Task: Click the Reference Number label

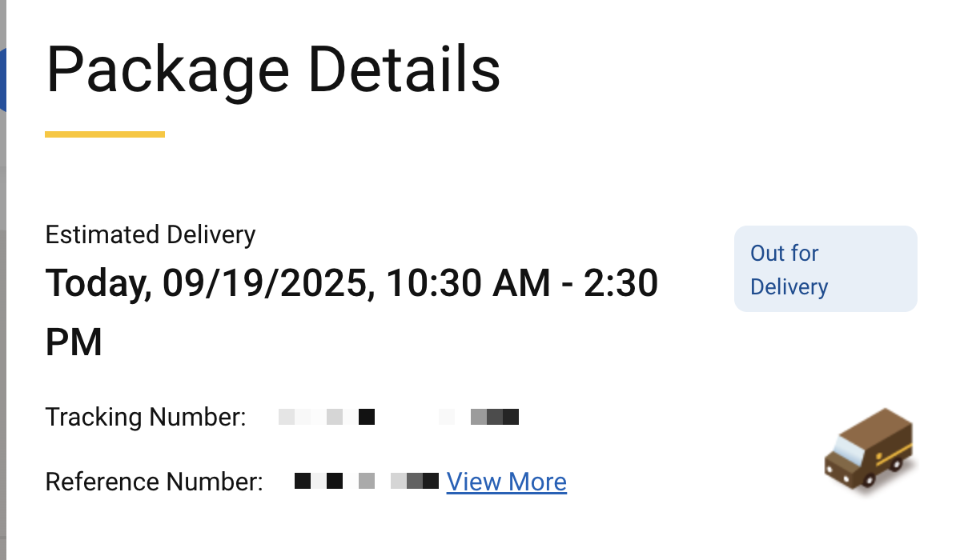Action: point(154,482)
